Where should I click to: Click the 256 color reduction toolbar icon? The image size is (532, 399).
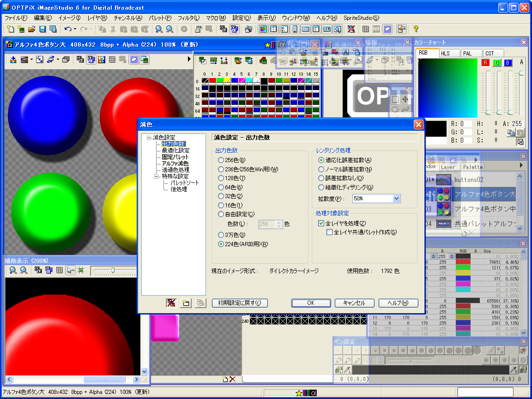[x=199, y=29]
